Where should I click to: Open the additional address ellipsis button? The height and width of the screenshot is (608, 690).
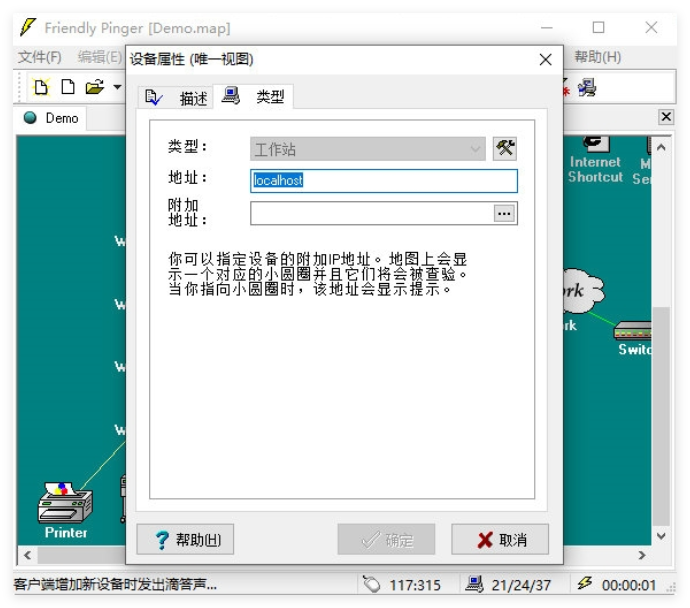click(x=504, y=214)
